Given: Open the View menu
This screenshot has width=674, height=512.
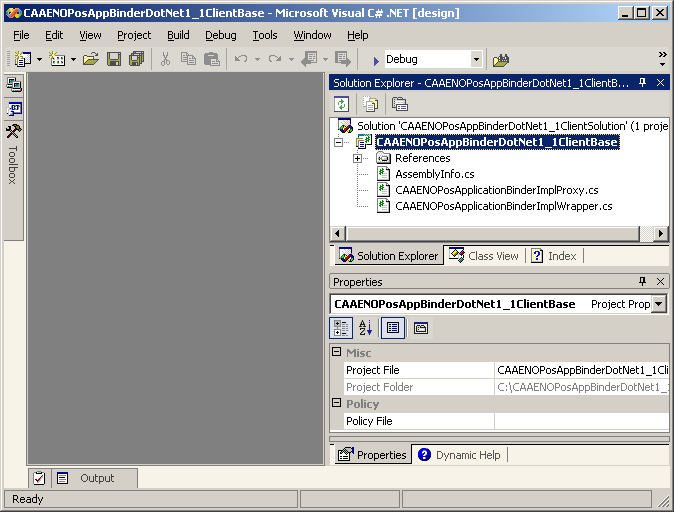Looking at the screenshot, I should (90, 35).
